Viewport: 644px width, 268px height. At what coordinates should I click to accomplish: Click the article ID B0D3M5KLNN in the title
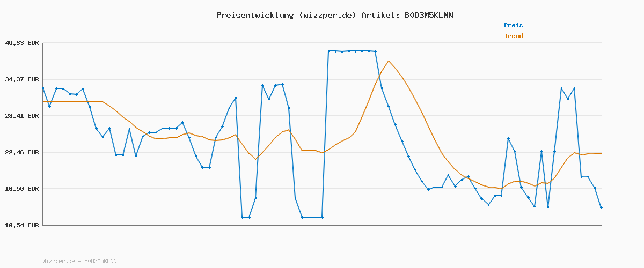(x=428, y=15)
